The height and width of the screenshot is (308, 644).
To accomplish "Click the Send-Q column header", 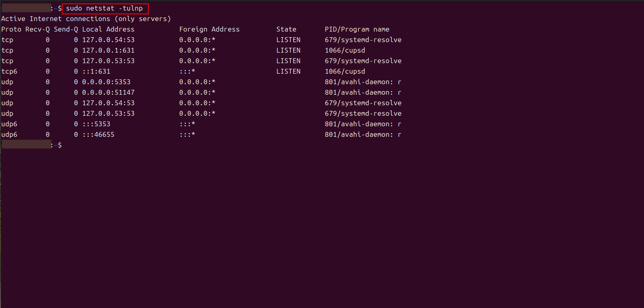I will point(66,30).
